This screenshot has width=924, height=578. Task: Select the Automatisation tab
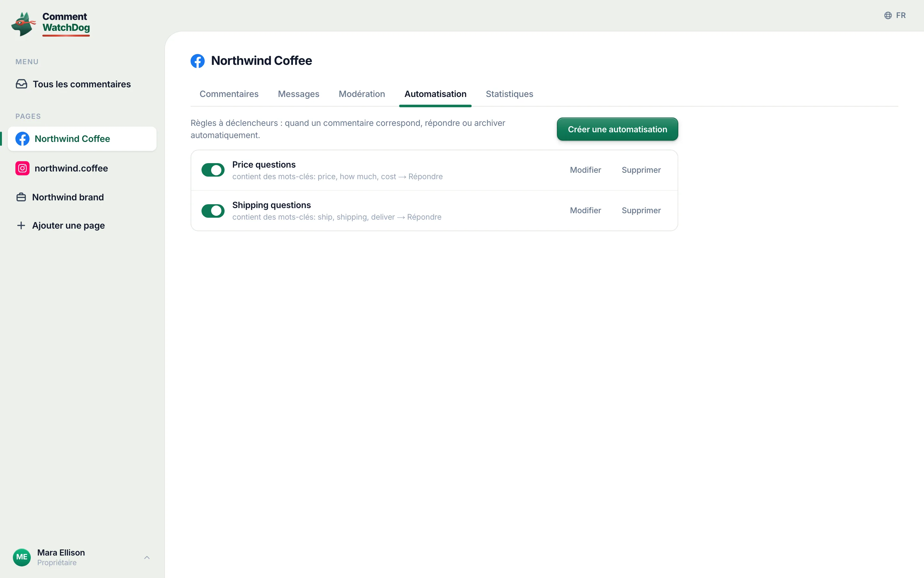click(x=435, y=94)
